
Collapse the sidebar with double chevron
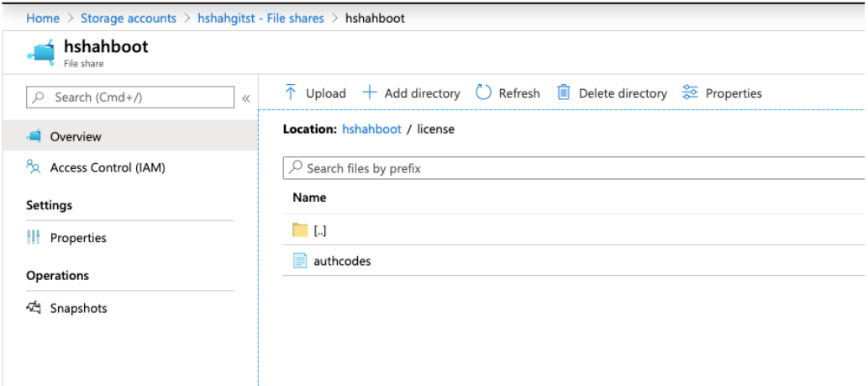(x=246, y=98)
